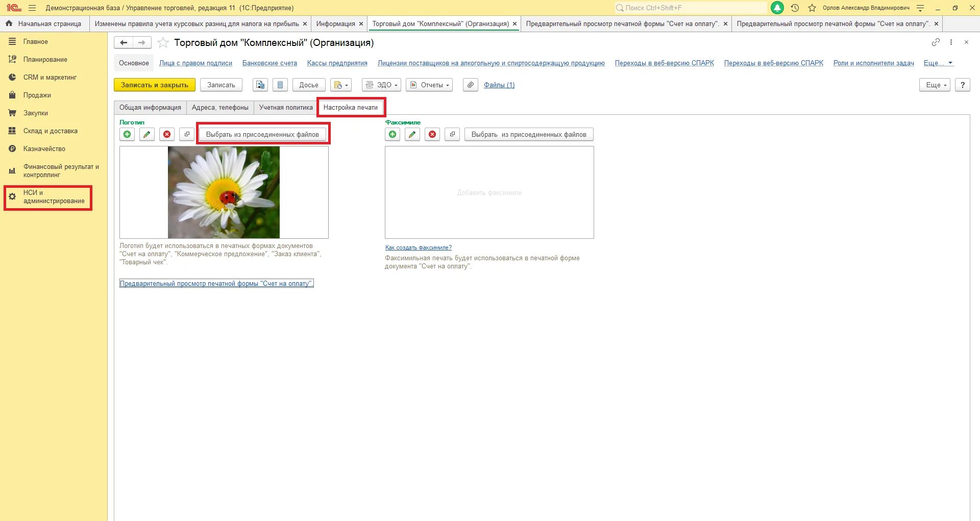The width and height of the screenshot is (980, 521).
Task: Click the Досье button
Action: (309, 85)
